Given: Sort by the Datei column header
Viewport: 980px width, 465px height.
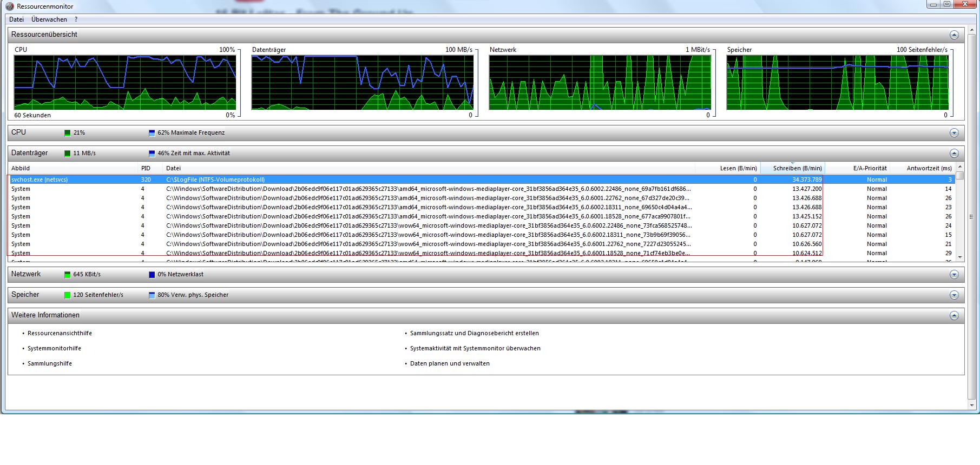Looking at the screenshot, I should (x=429, y=168).
